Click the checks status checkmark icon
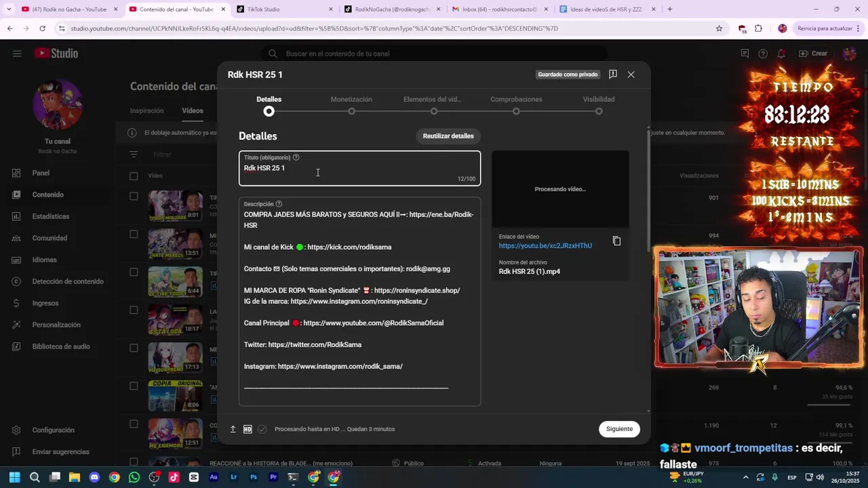This screenshot has width=868, height=488. click(x=262, y=429)
